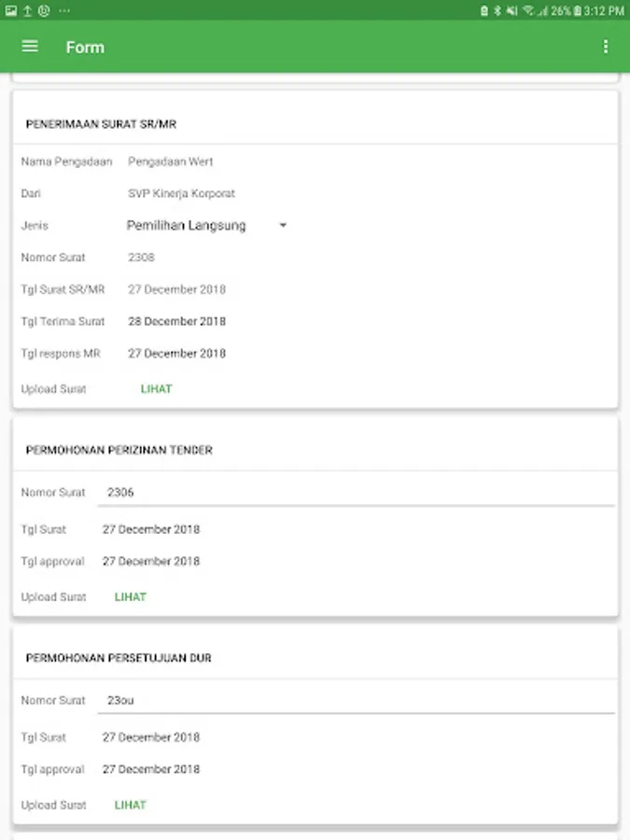Open the Jenis dropdown arrow
Screen dimensions: 630x840
tap(283, 225)
